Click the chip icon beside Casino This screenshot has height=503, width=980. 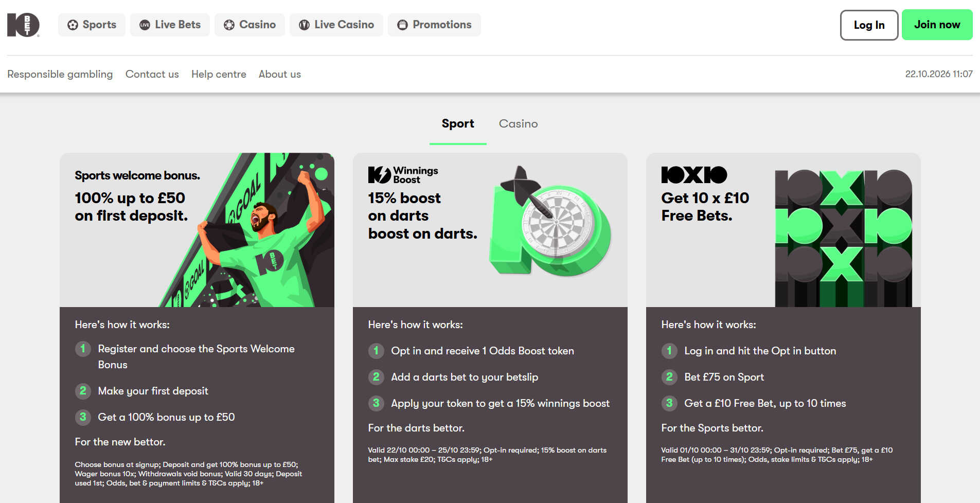pyautogui.click(x=229, y=25)
